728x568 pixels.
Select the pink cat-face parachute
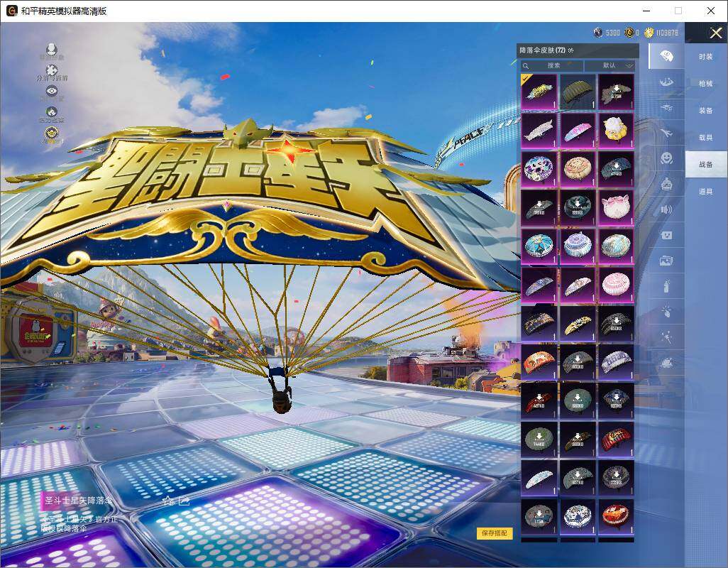point(616,207)
